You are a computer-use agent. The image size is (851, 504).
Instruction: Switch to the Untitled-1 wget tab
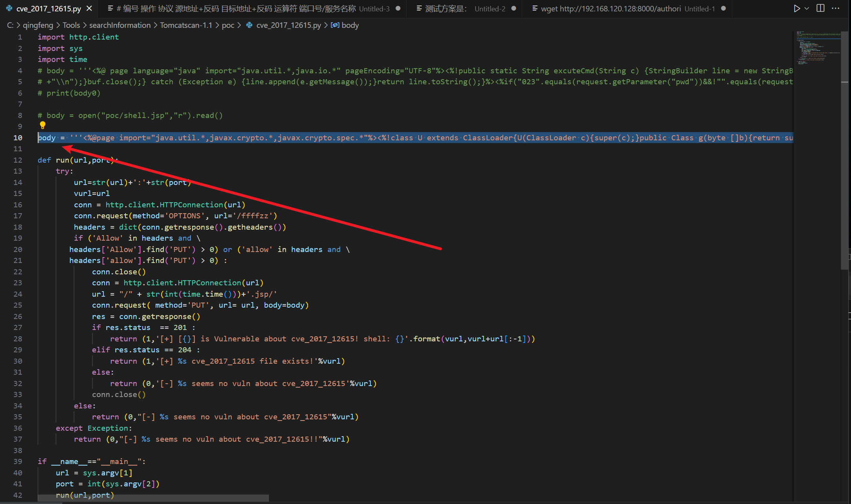(627, 9)
